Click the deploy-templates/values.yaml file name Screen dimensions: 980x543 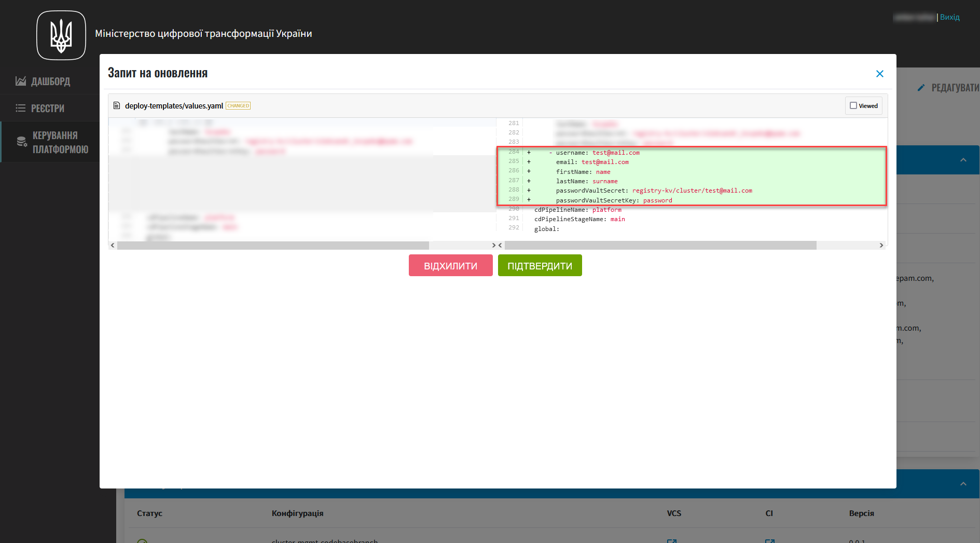[x=174, y=106]
